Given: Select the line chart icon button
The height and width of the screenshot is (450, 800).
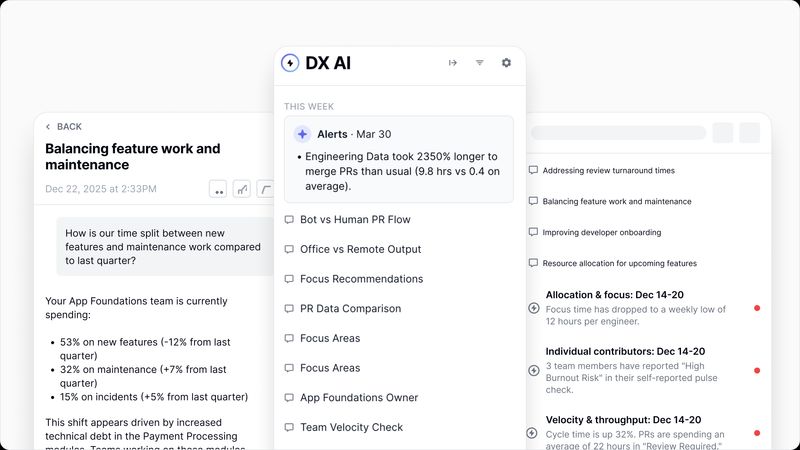Looking at the screenshot, I should pyautogui.click(x=242, y=189).
